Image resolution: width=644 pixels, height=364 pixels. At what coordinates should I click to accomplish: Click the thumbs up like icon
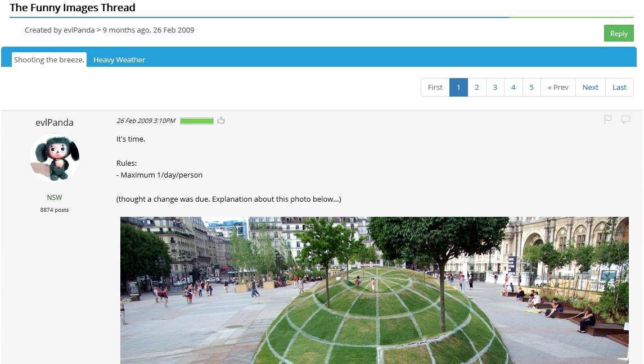pyautogui.click(x=221, y=120)
